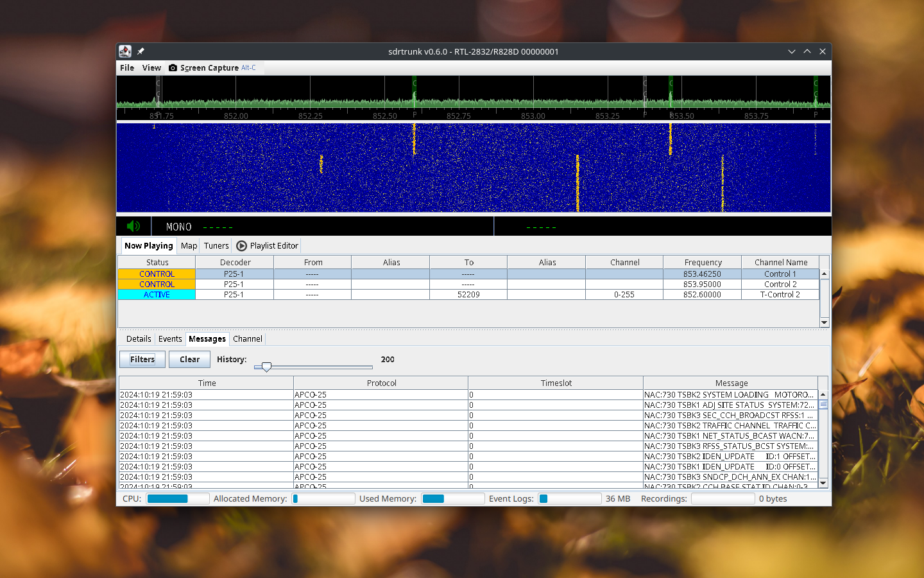Select the IDEN_UPDATE ID:0 message row
The image size is (924, 578).
468,467
